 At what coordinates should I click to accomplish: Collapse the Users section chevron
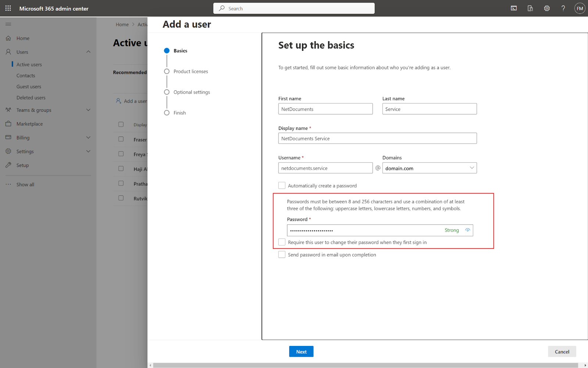point(88,52)
